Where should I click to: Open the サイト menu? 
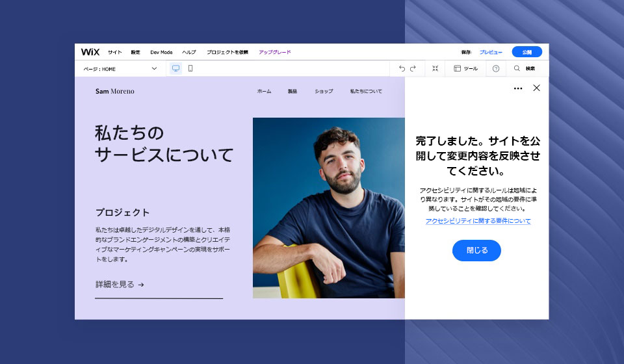coord(114,52)
